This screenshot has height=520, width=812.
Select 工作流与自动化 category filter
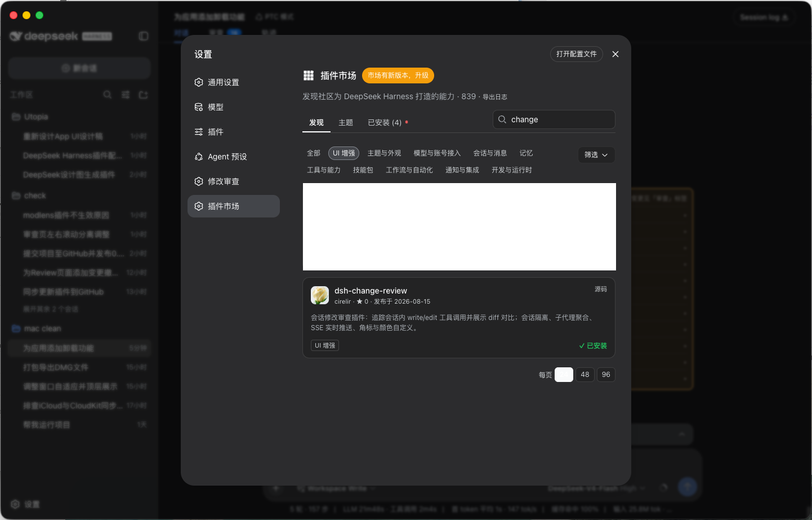pyautogui.click(x=409, y=170)
